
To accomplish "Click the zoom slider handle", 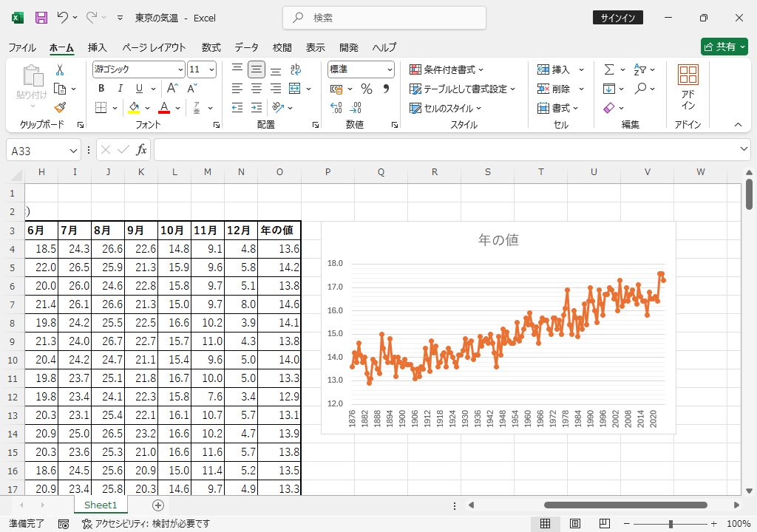I will (x=671, y=524).
